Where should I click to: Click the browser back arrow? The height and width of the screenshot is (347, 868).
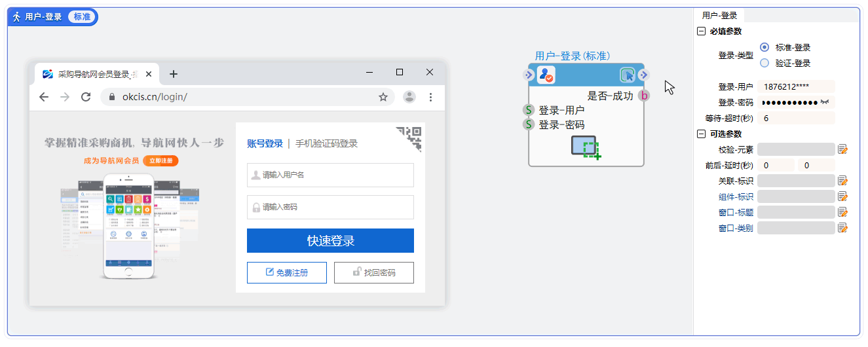point(44,97)
